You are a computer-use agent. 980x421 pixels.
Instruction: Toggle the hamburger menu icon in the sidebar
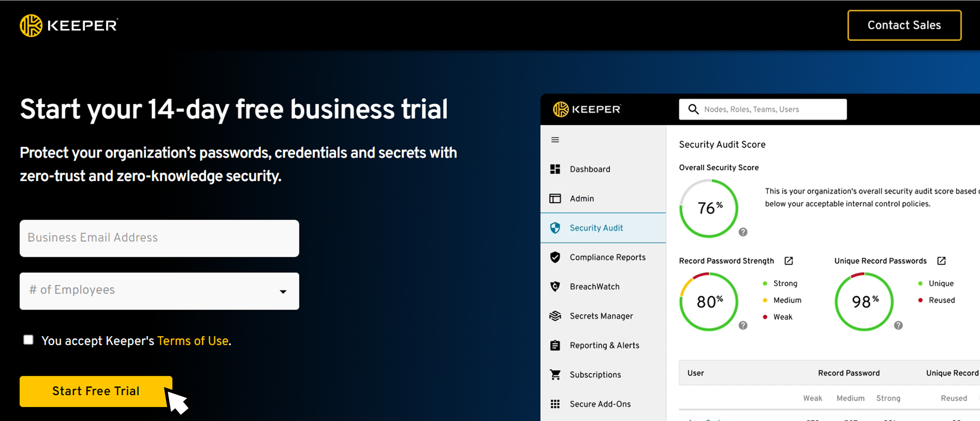(555, 140)
